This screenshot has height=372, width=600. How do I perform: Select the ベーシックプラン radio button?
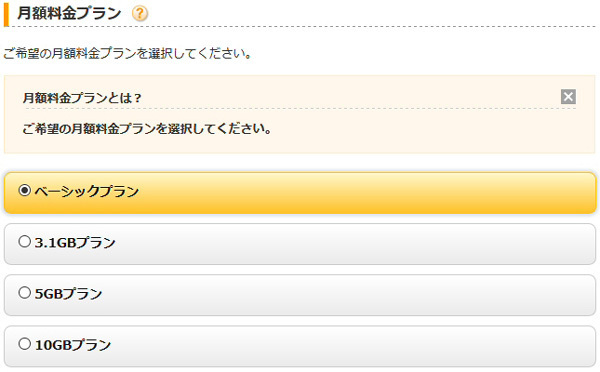click(24, 190)
